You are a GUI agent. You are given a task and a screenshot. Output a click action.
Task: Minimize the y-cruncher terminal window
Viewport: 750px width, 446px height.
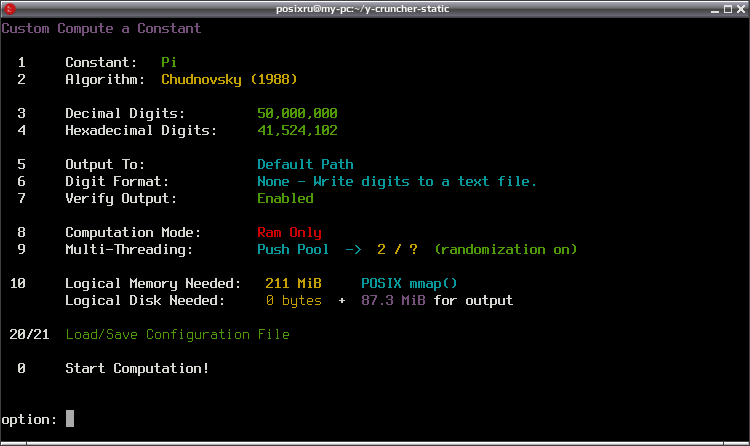715,9
